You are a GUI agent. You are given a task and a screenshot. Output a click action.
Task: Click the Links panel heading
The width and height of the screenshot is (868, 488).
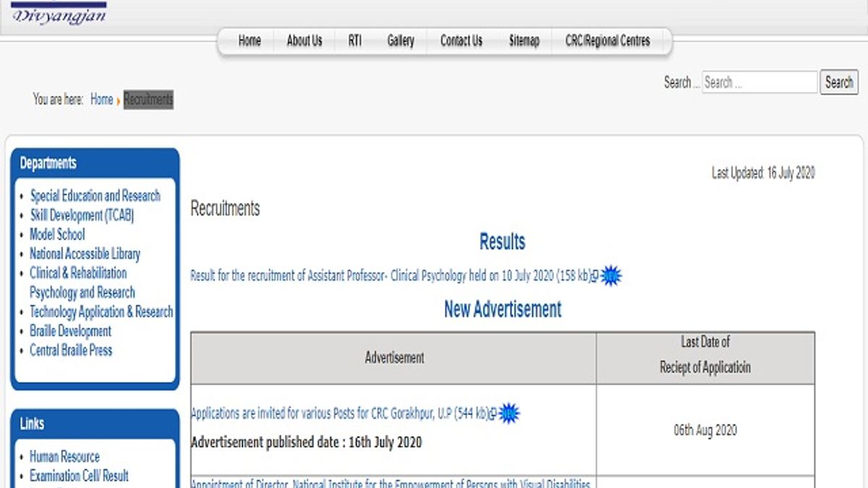(x=32, y=424)
